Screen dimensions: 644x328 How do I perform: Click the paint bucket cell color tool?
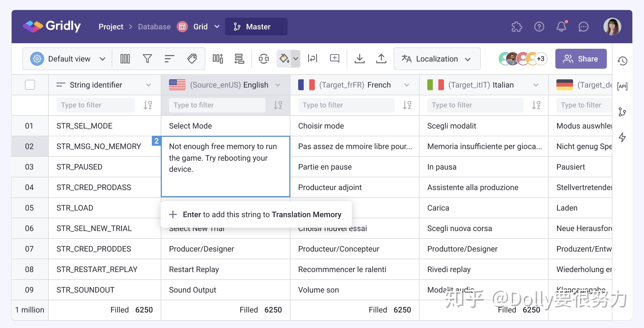point(284,59)
